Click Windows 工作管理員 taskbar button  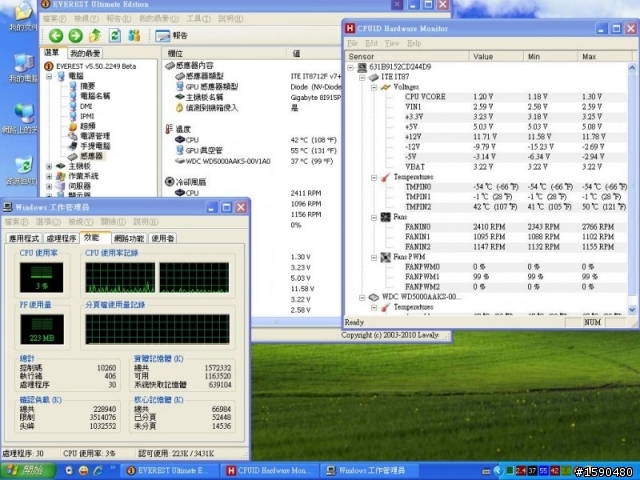coord(367,471)
